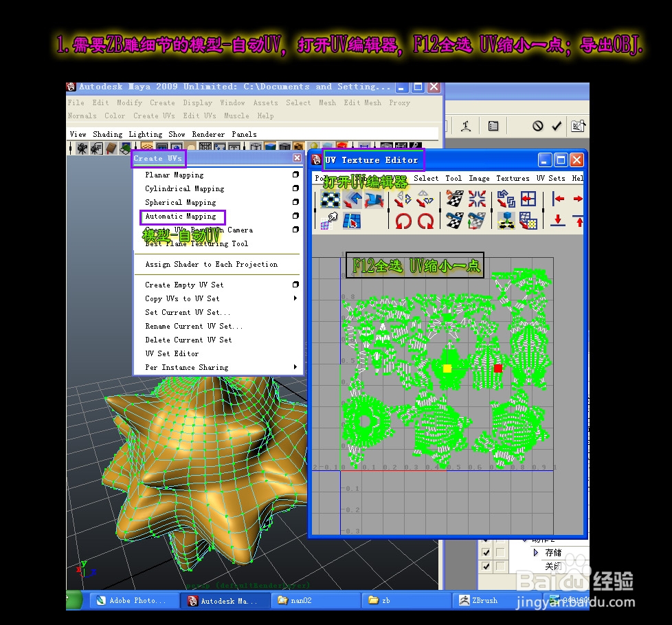Align UVs to minimum U left-arrow icon
Viewport: 672px width, 625px height.
click(x=558, y=199)
